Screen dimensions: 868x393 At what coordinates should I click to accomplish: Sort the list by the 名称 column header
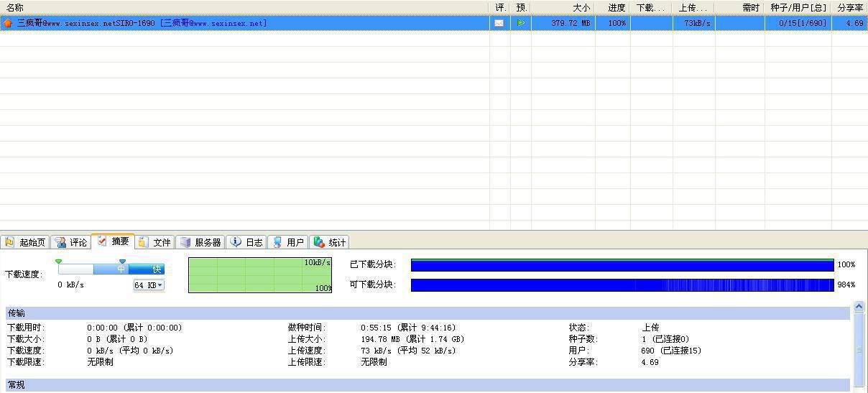244,7
